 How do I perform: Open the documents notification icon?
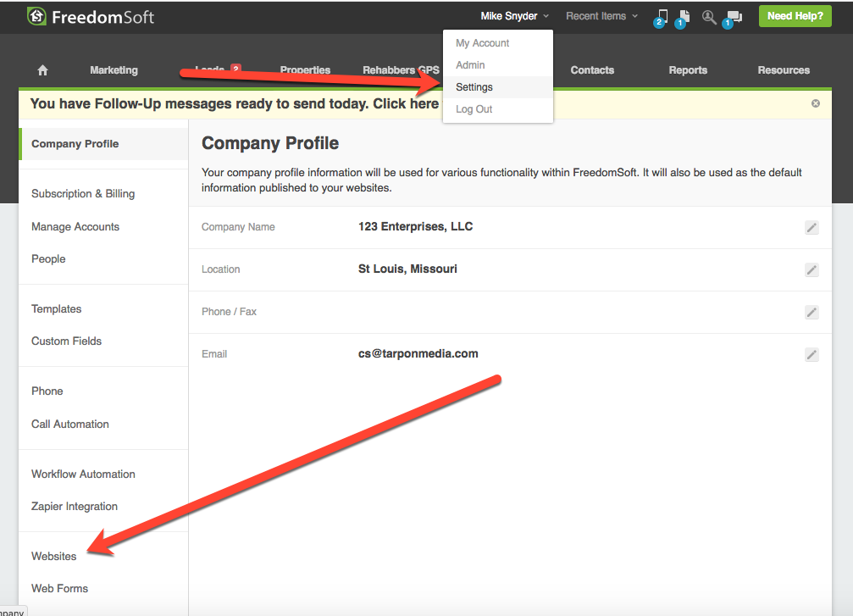tap(684, 16)
